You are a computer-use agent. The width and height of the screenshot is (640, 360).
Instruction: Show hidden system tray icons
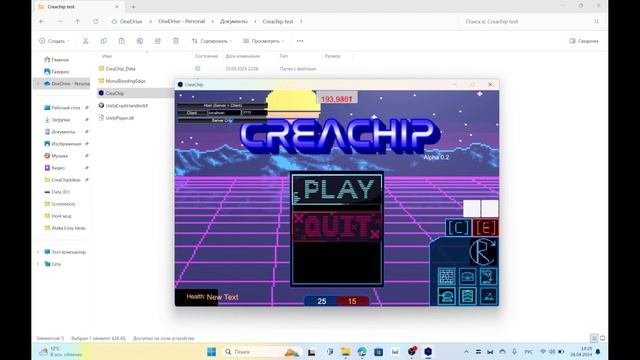(466, 351)
